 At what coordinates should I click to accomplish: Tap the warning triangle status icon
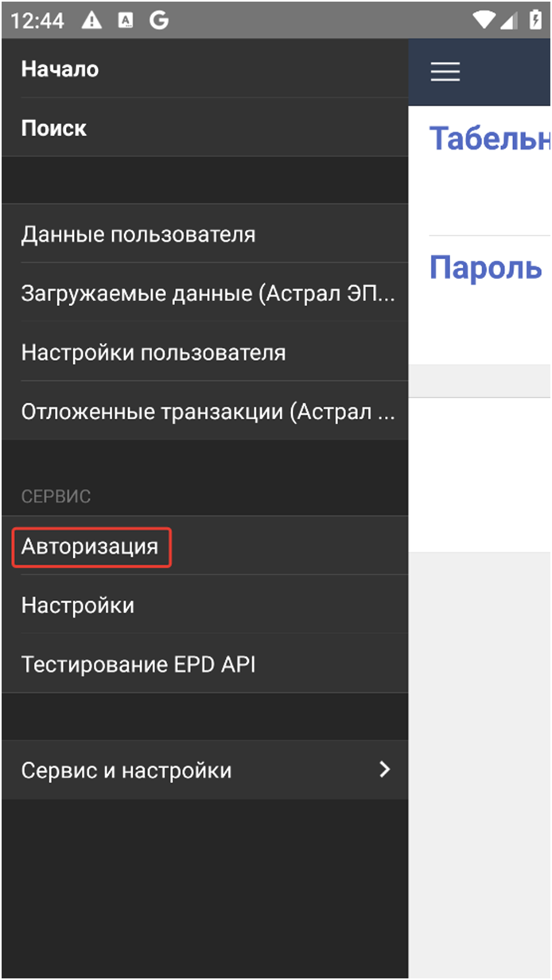point(92,20)
